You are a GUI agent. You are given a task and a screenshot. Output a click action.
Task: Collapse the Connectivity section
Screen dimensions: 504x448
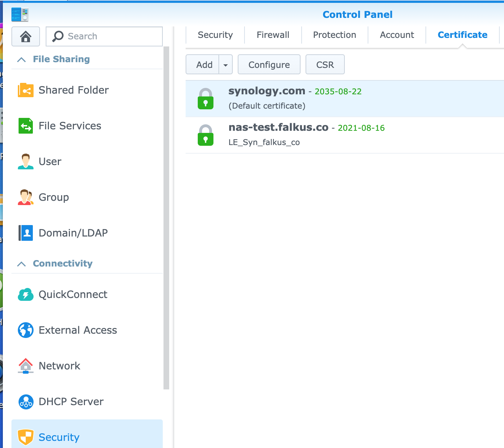pos(21,264)
